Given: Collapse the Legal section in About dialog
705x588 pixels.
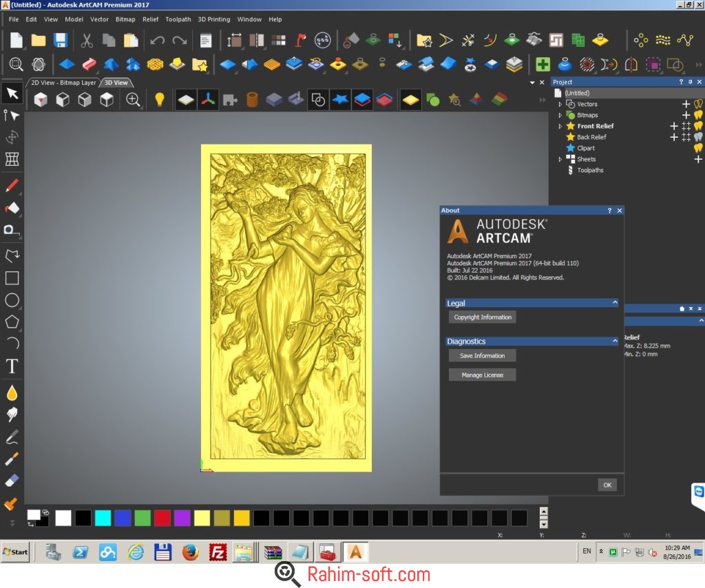Looking at the screenshot, I should tap(615, 303).
